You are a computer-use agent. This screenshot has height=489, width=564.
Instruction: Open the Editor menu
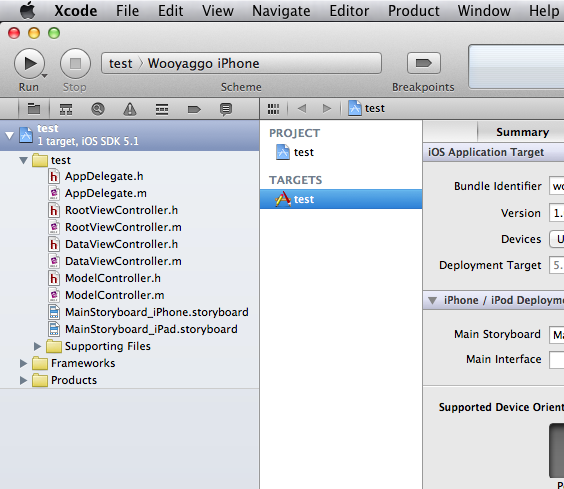pos(349,11)
